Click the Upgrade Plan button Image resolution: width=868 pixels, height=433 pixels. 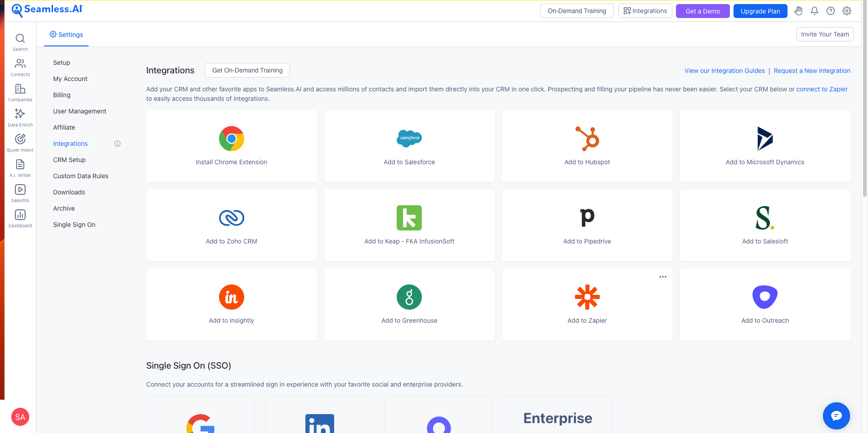pyautogui.click(x=760, y=11)
